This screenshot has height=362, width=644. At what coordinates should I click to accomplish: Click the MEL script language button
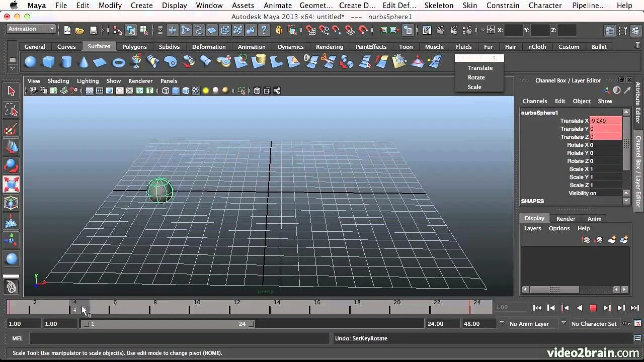(x=18, y=339)
